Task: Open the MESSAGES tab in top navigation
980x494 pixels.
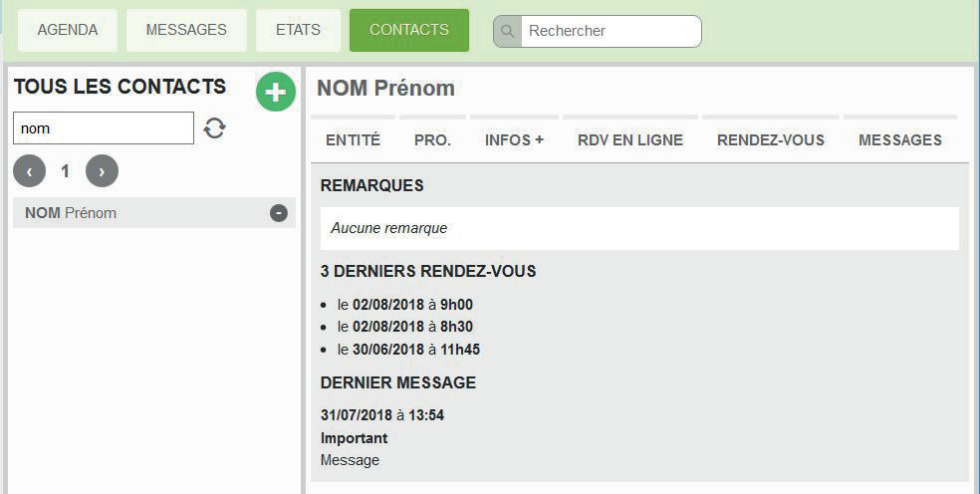Action: (x=186, y=30)
